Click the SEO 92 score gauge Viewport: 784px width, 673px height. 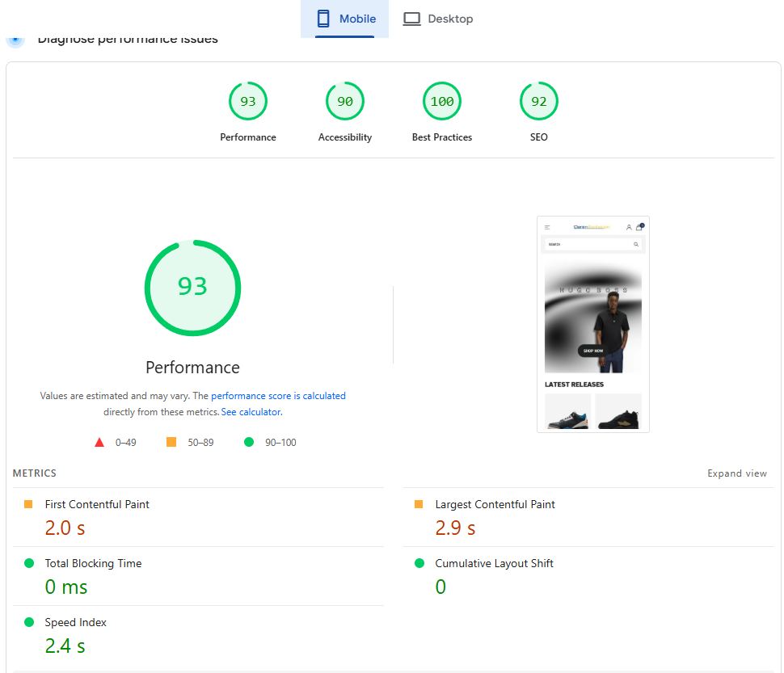pyautogui.click(x=539, y=102)
